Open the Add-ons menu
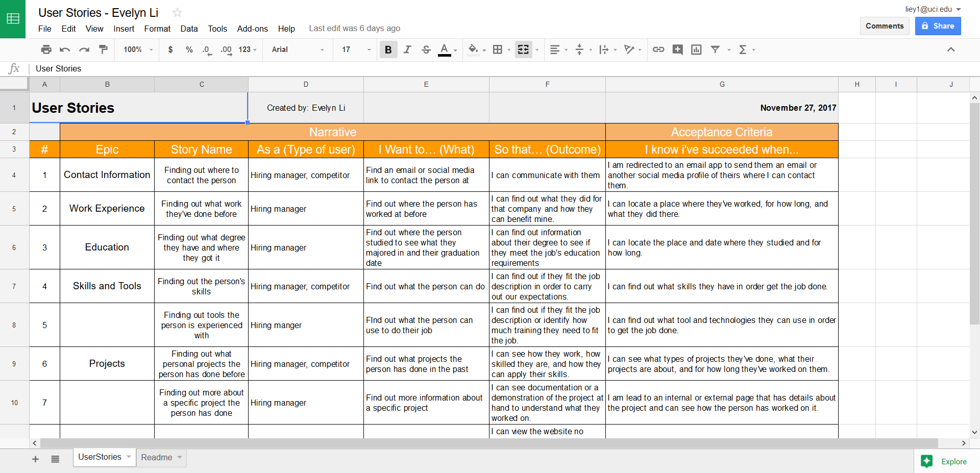The width and height of the screenshot is (980, 473). click(252, 29)
